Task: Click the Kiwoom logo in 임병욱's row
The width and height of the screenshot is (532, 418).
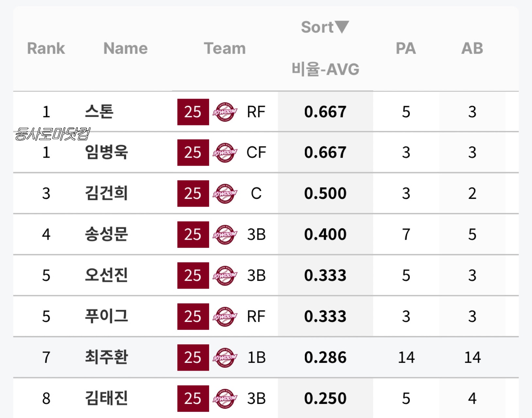Action: tap(225, 153)
